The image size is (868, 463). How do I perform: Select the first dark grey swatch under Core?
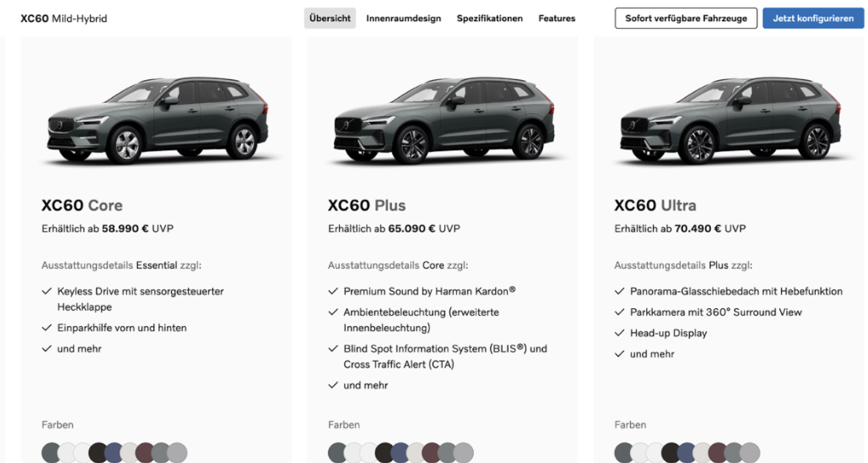52,452
